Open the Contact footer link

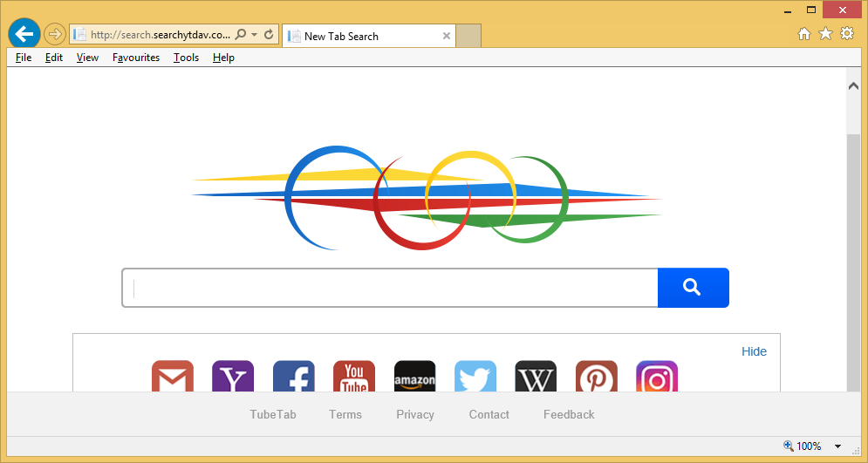(489, 414)
